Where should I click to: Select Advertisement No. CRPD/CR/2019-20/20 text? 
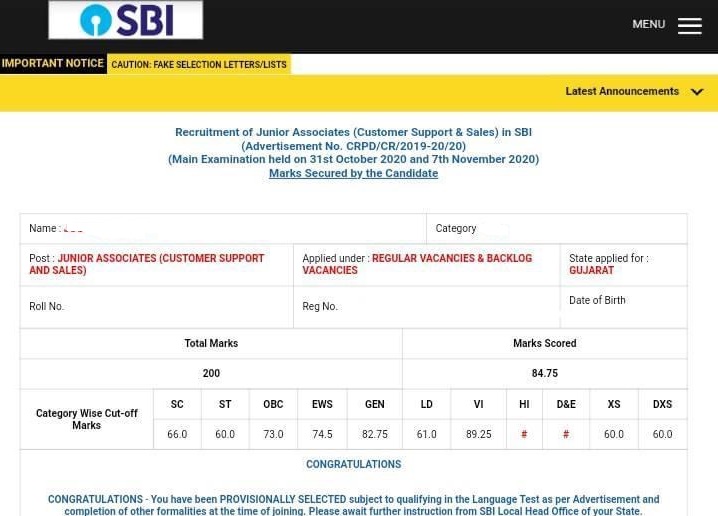353,146
